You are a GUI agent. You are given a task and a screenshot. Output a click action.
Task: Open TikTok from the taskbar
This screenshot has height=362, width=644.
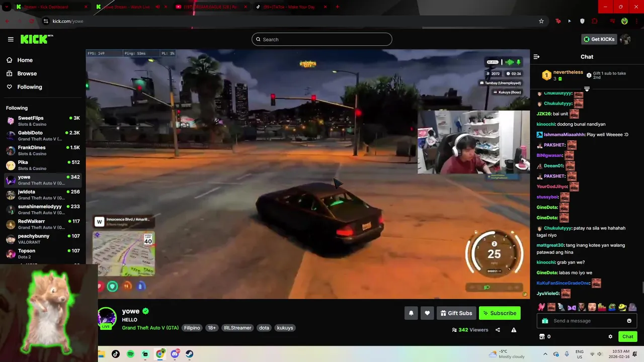pos(116,354)
